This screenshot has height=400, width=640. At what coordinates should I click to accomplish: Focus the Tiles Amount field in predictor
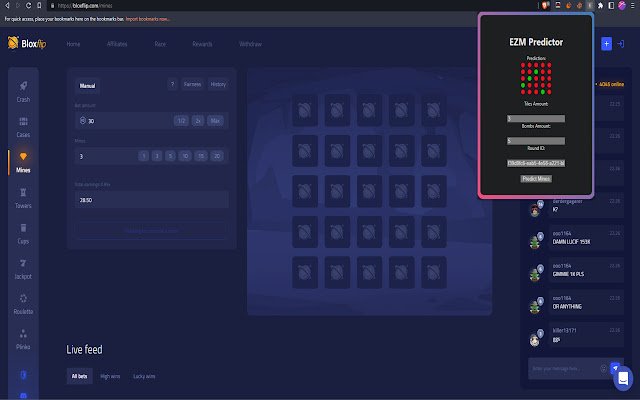[x=536, y=118]
